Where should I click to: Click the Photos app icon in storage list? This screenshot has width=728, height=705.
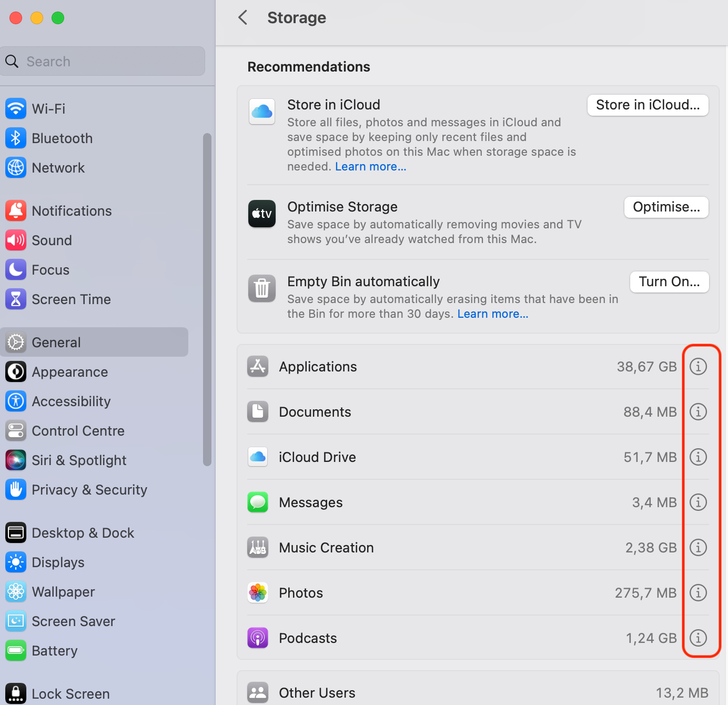257,592
